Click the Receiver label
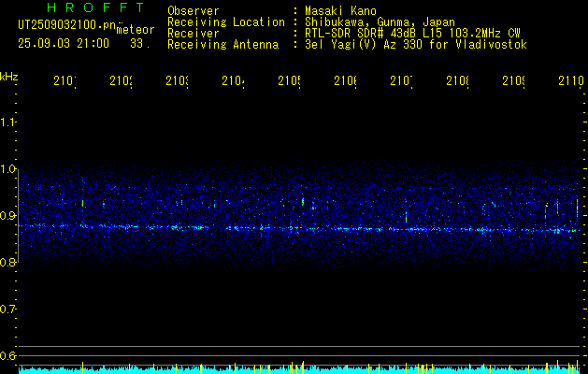This screenshot has height=374, width=588. click(194, 34)
